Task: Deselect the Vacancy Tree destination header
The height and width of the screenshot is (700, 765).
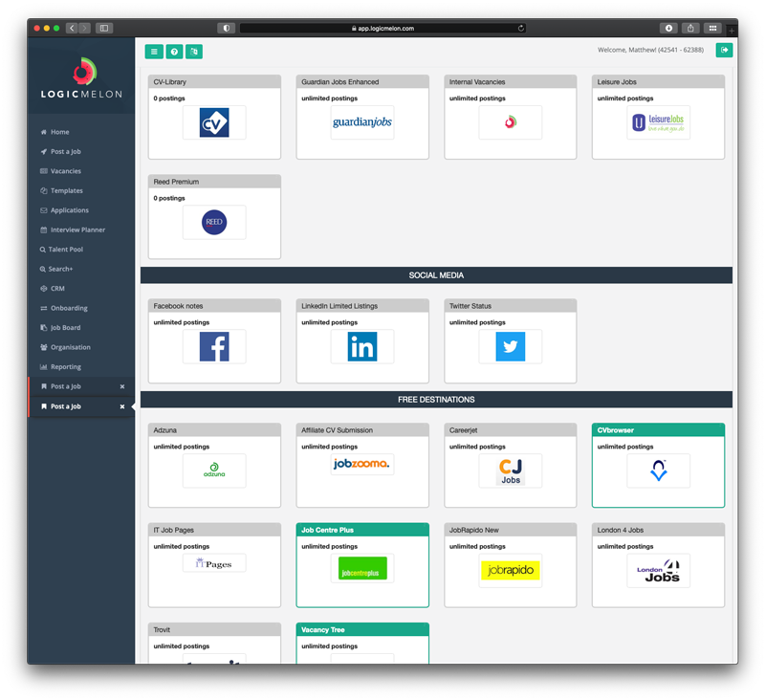Action: click(362, 630)
